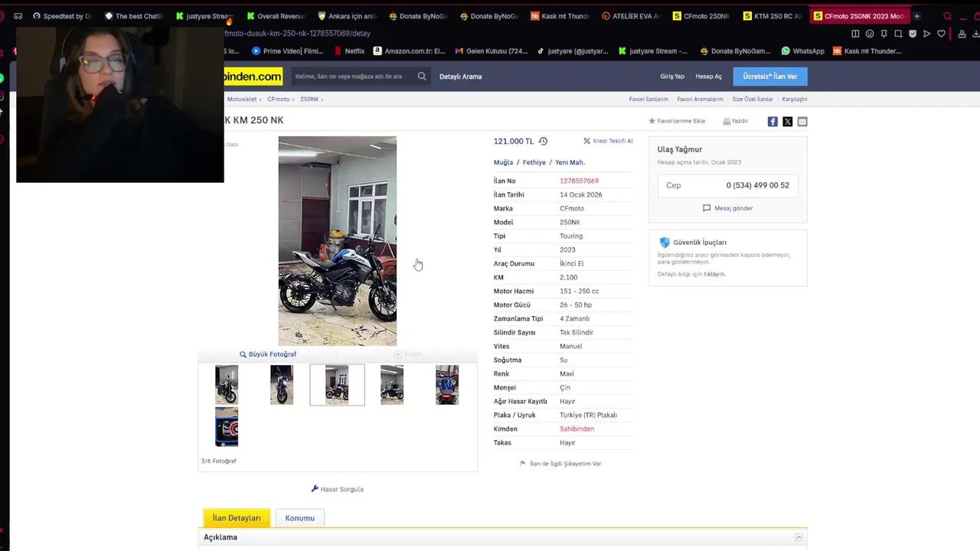The image size is (980, 551).
Task: Click İlan ile İlgili Şikayetim Var link
Action: 560,464
